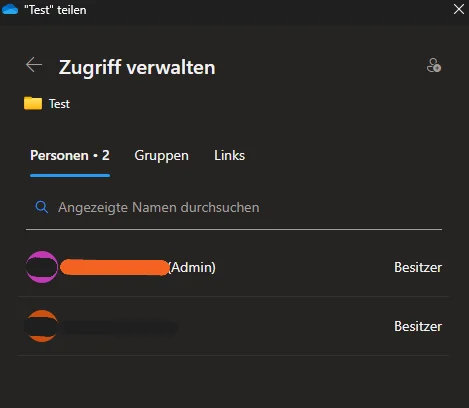The width and height of the screenshot is (469, 408).
Task: Close the "Test" teilen dialog
Action: (459, 9)
